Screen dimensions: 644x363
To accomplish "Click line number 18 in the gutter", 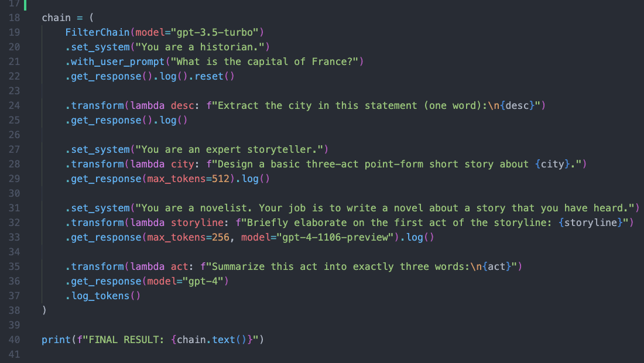I will point(15,18).
